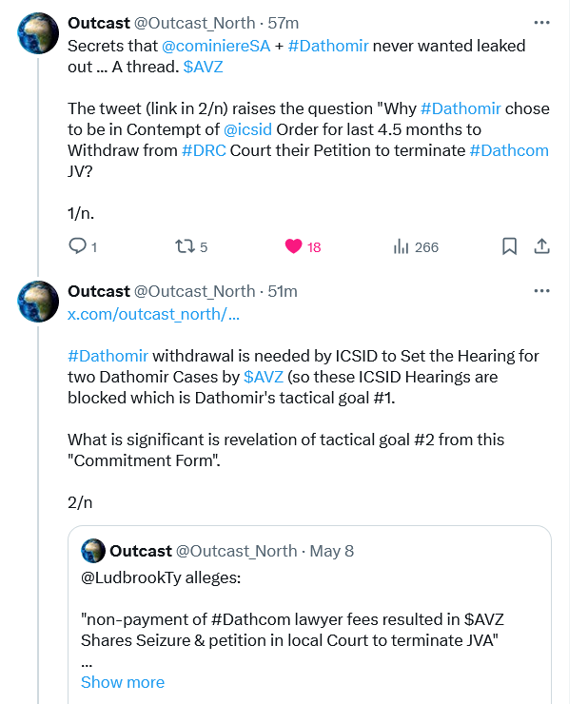The width and height of the screenshot is (588, 704).
Task: Follow the x.com/outcast_north link
Action: point(153,314)
